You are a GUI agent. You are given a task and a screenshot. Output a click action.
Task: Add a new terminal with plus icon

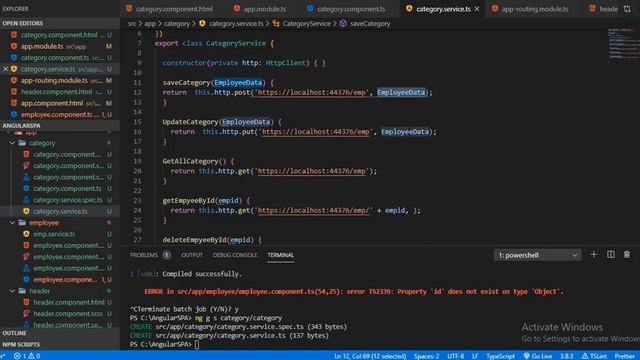pyautogui.click(x=593, y=255)
